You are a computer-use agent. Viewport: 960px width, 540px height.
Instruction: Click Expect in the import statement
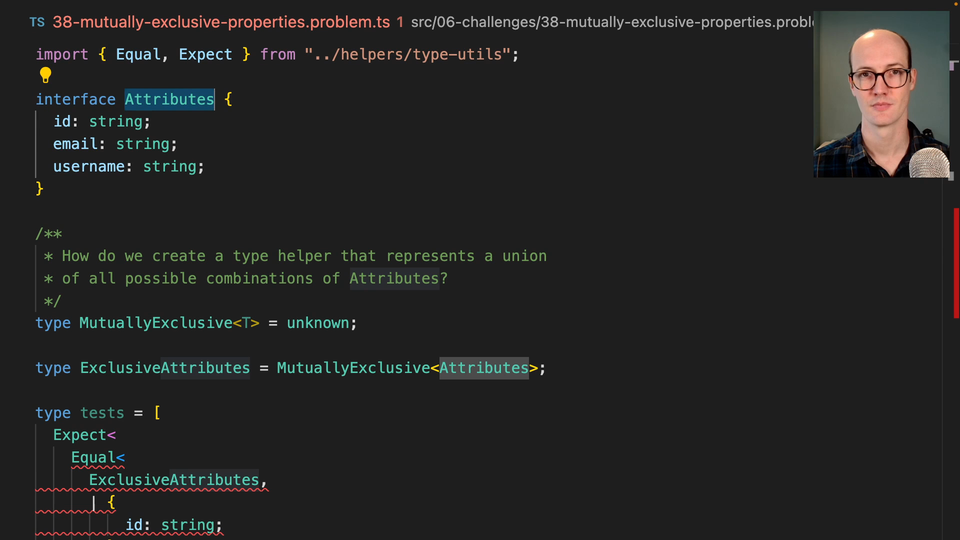click(x=205, y=54)
